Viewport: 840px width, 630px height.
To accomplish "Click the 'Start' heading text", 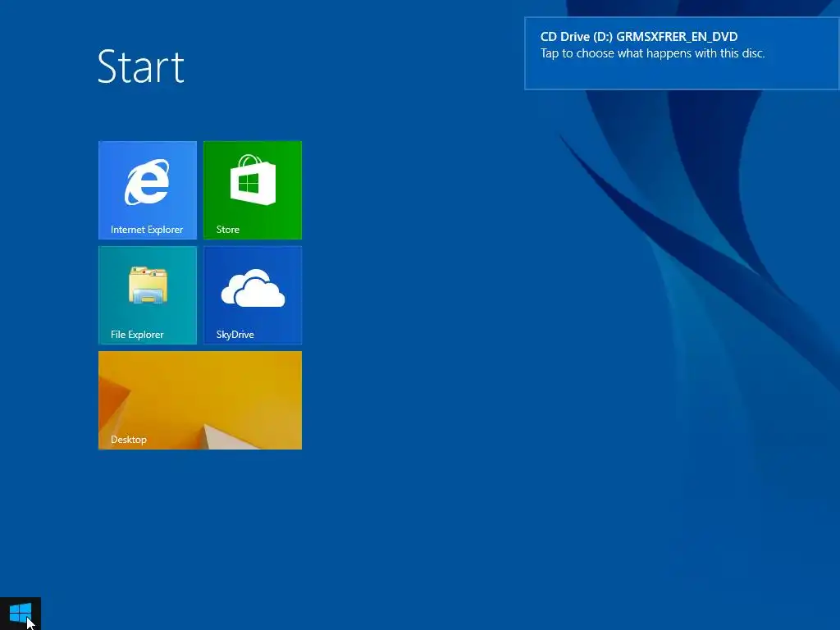I will coord(141,66).
